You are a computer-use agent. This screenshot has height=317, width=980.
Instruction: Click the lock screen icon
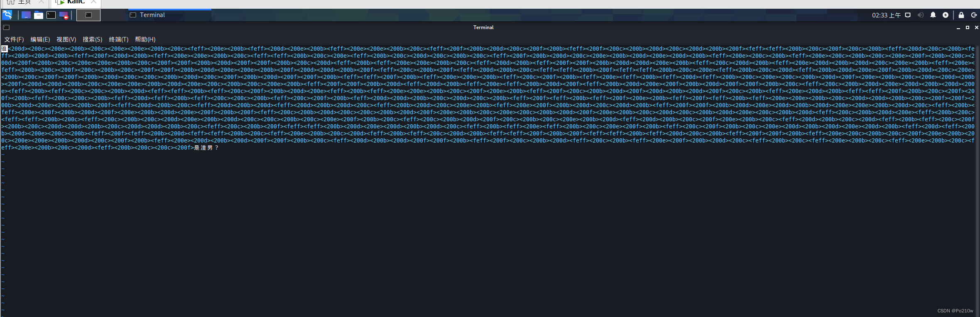961,15
